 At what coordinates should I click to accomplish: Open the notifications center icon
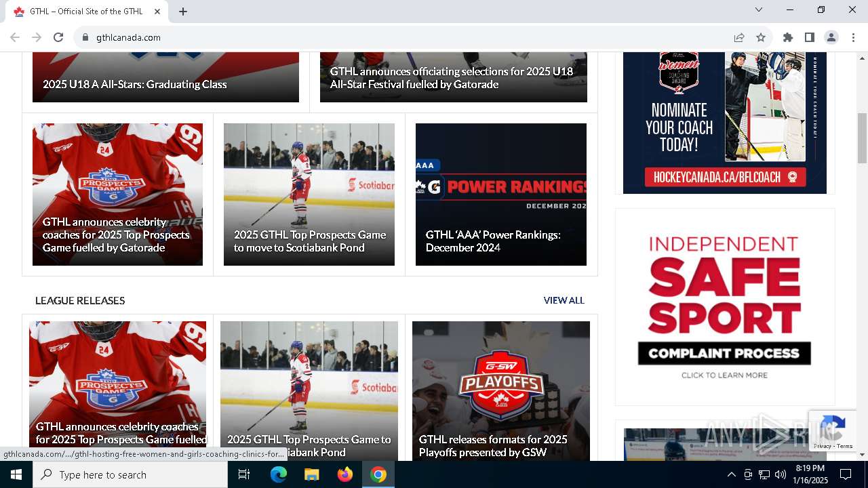pyautogui.click(x=846, y=474)
